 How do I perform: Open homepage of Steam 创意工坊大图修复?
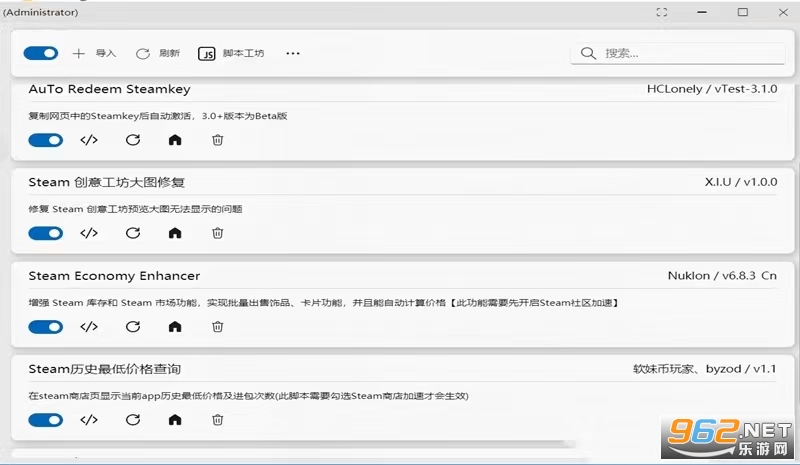pyautogui.click(x=175, y=233)
